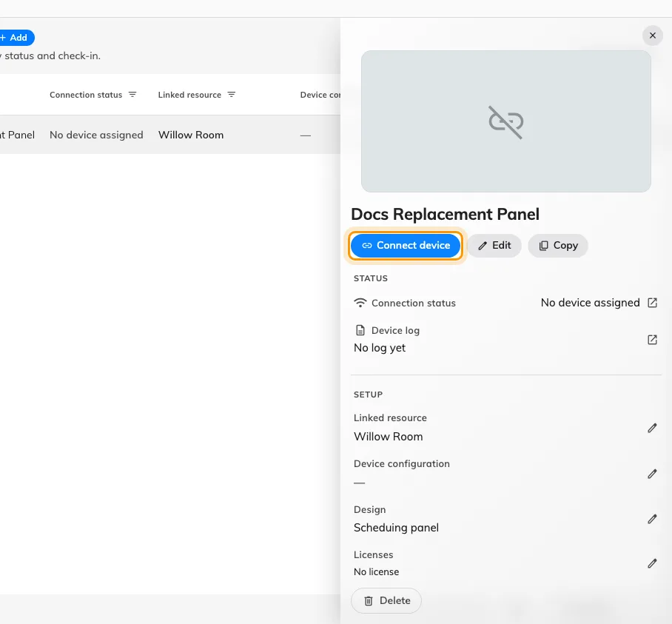Click the Willow Room value under Setup
Screen dimensions: 672x624
coord(389,437)
